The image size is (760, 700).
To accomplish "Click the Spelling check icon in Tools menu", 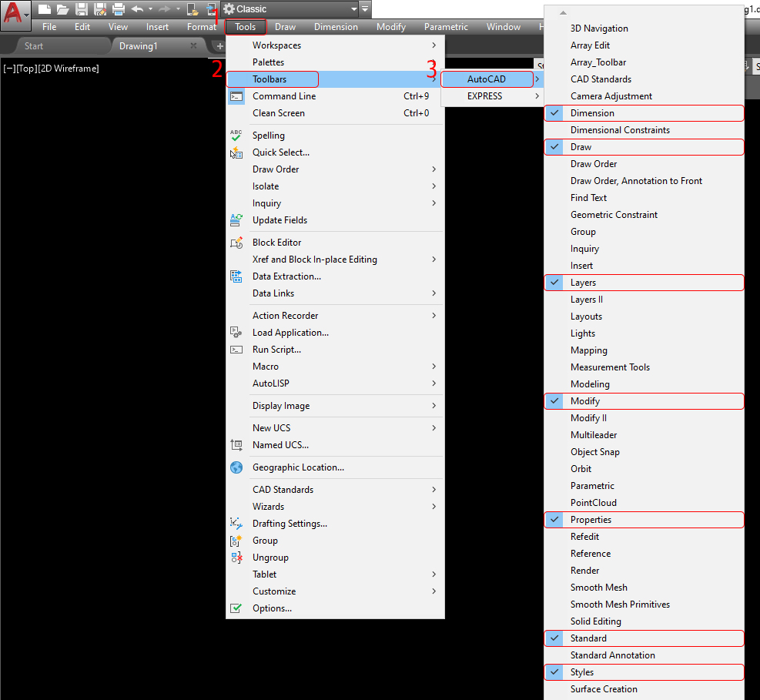I will point(236,136).
